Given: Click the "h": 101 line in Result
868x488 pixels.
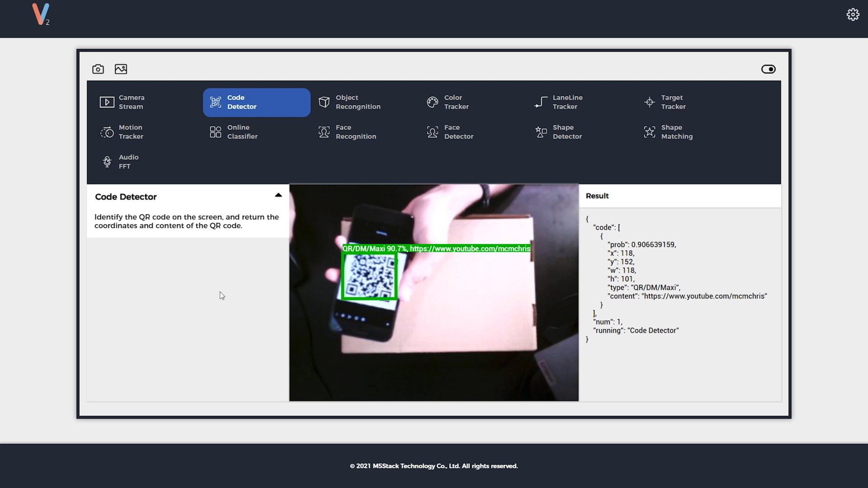Looking at the screenshot, I should click(621, 279).
